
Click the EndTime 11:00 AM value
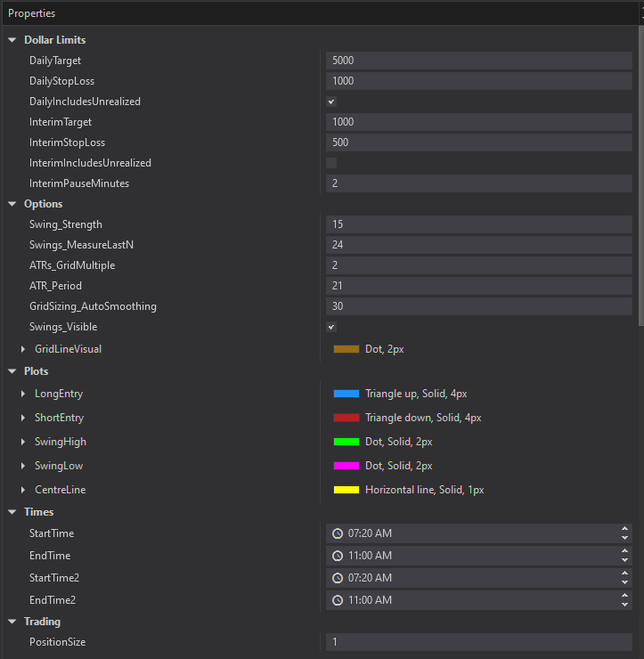point(370,556)
